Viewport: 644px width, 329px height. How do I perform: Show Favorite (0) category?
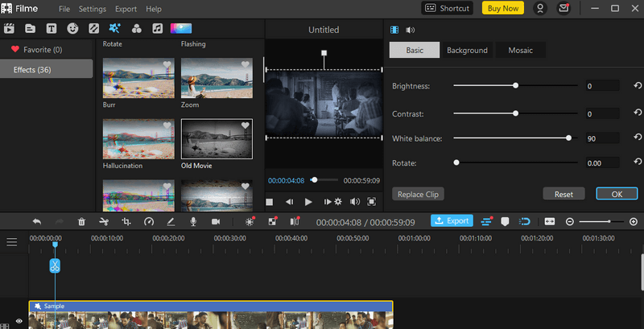point(47,49)
